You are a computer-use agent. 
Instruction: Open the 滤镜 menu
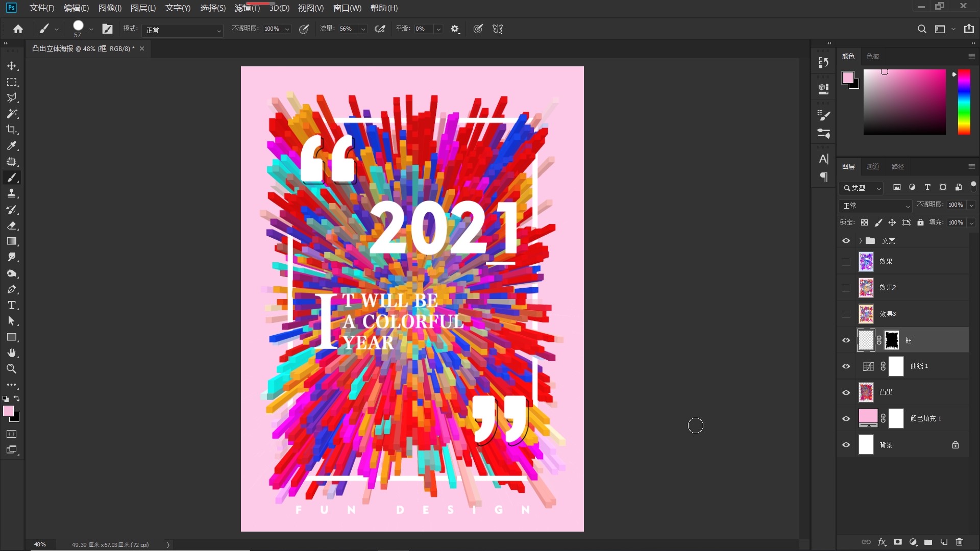coord(247,8)
